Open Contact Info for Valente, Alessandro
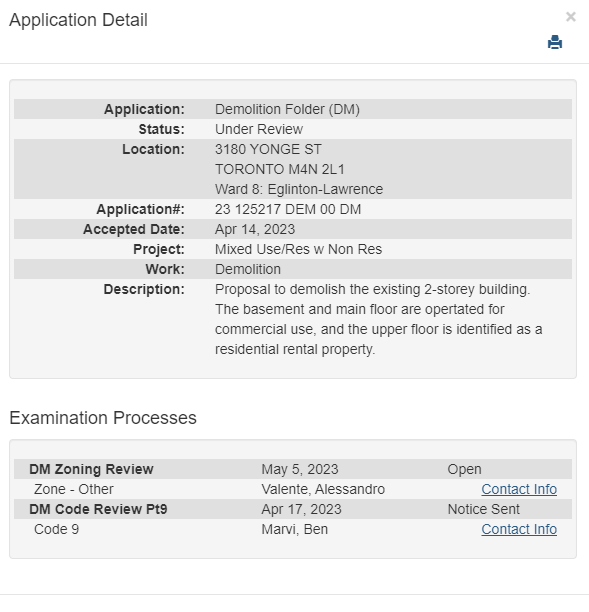 pyautogui.click(x=519, y=489)
